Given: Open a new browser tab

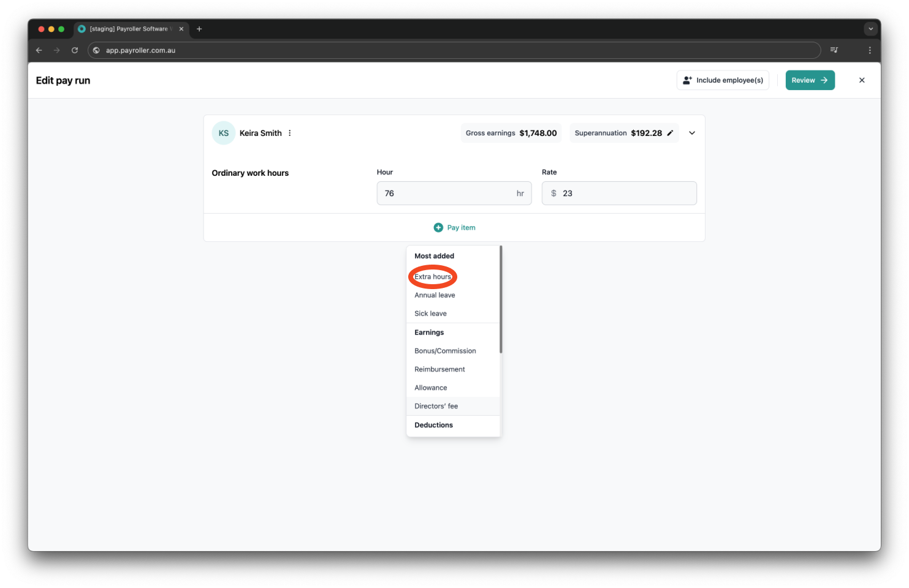Looking at the screenshot, I should coord(199,29).
